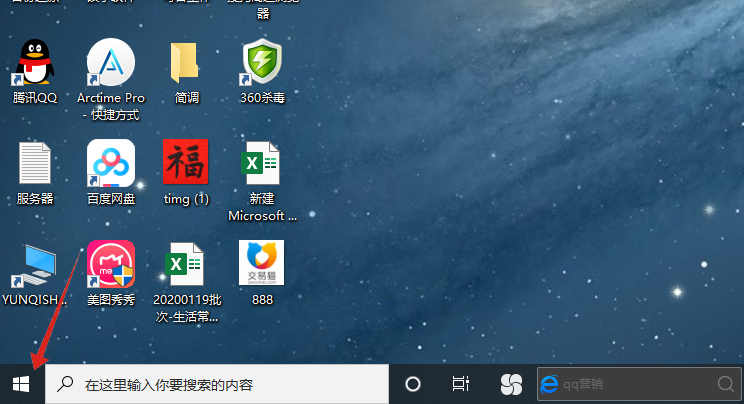
Task: Click the timg (1) label text
Action: tap(186, 198)
